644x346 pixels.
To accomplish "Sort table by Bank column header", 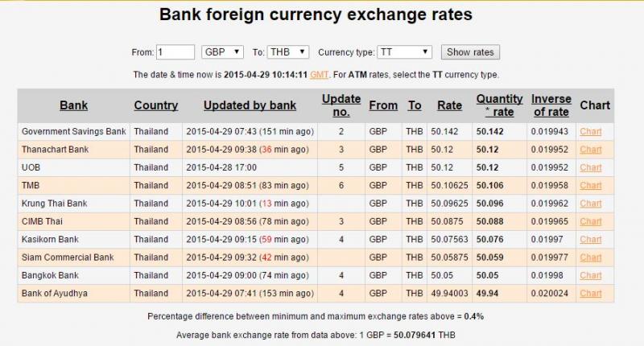I will 73,105.
